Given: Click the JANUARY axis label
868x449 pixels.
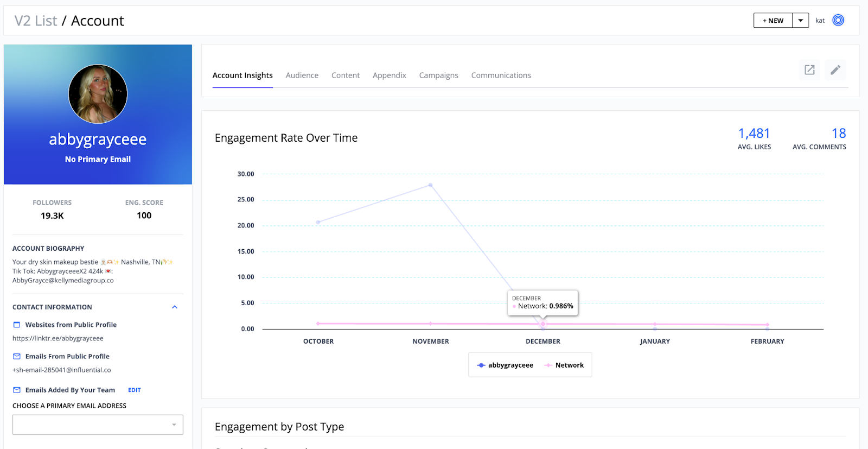Looking at the screenshot, I should (655, 342).
